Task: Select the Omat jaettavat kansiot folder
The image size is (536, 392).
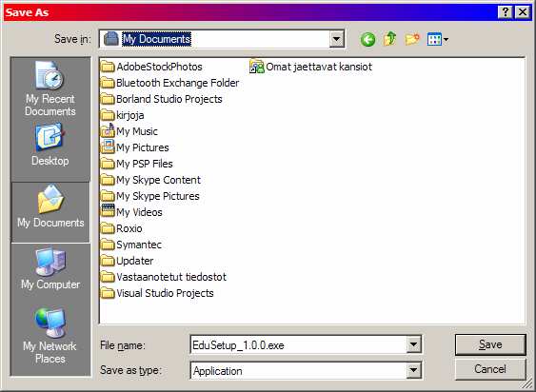Action: tap(310, 67)
